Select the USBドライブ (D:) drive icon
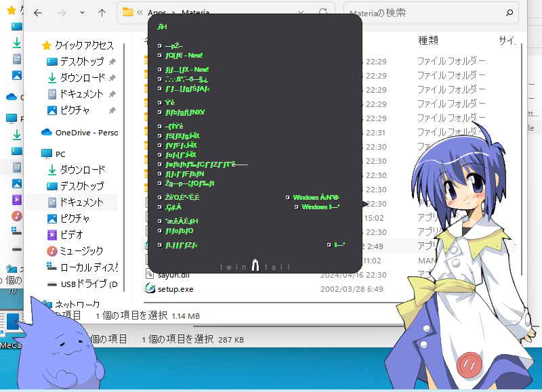The height and width of the screenshot is (392, 542). click(53, 284)
